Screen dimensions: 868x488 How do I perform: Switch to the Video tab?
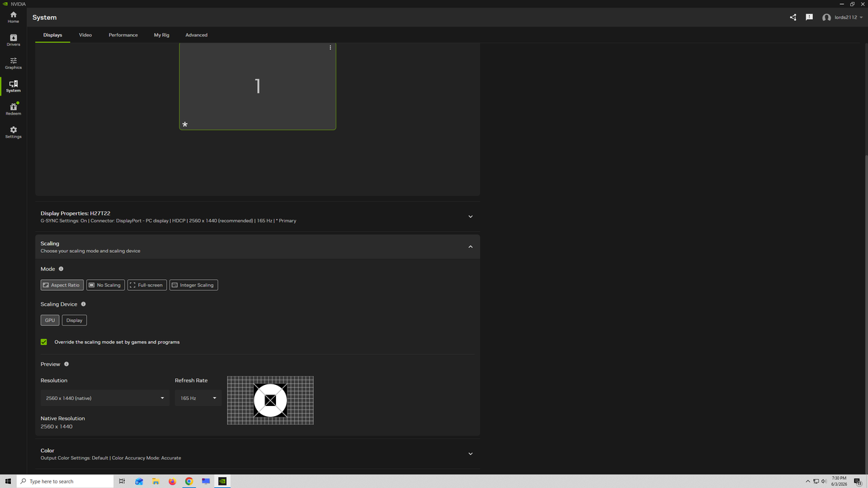[x=85, y=35]
